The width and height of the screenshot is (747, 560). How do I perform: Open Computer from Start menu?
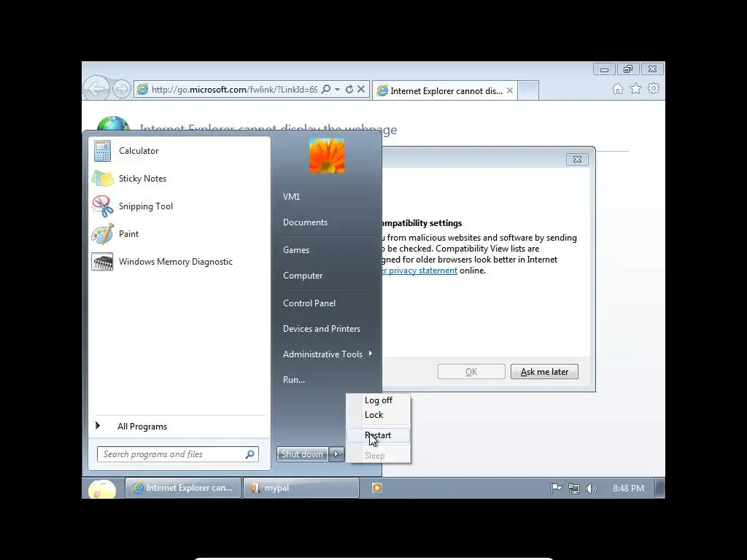pos(303,276)
